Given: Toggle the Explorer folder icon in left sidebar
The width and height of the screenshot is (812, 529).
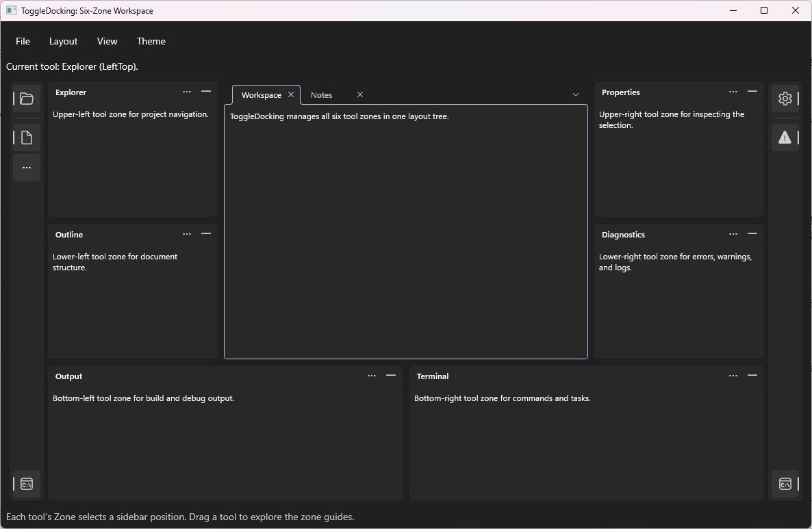Looking at the screenshot, I should [x=27, y=99].
